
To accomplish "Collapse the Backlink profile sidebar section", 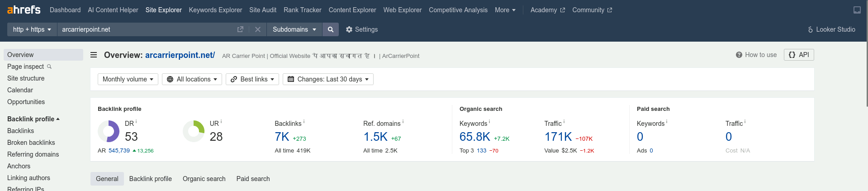I will (33, 119).
